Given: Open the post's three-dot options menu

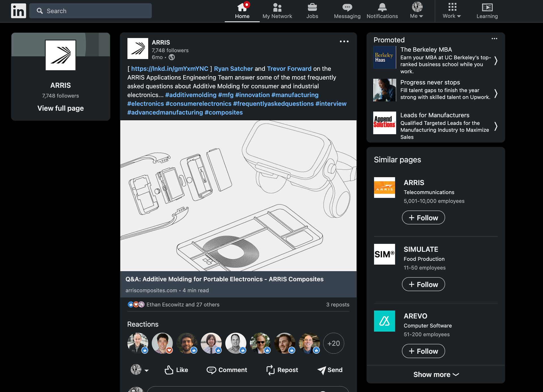Looking at the screenshot, I should [344, 41].
